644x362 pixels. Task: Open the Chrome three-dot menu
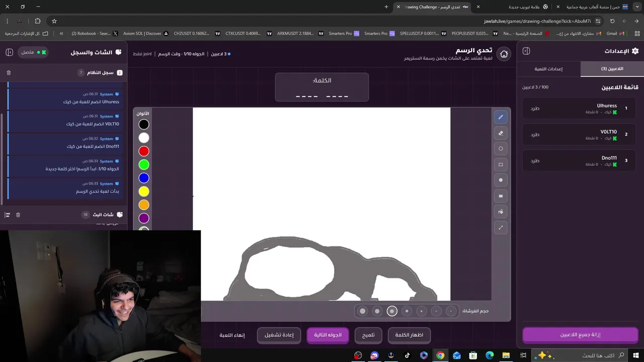(x=7, y=21)
